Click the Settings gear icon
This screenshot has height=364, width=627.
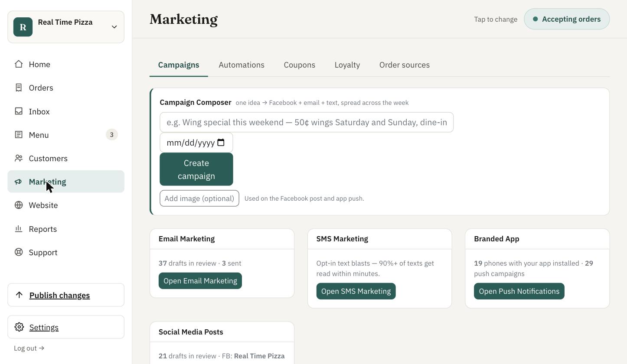point(19,327)
